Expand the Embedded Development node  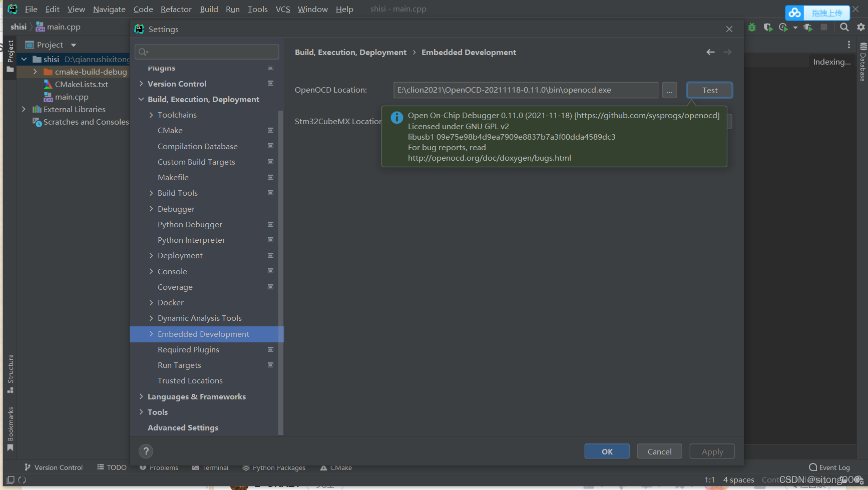tap(151, 334)
